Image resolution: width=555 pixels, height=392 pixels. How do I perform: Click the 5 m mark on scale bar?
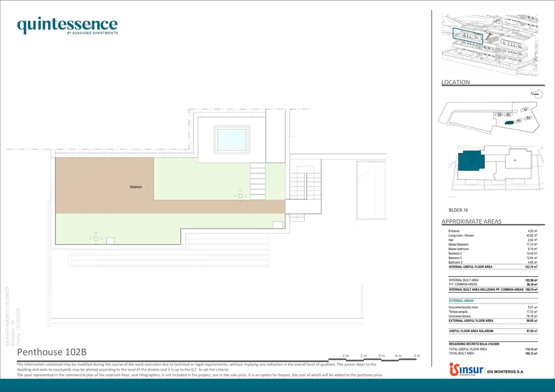(x=417, y=356)
